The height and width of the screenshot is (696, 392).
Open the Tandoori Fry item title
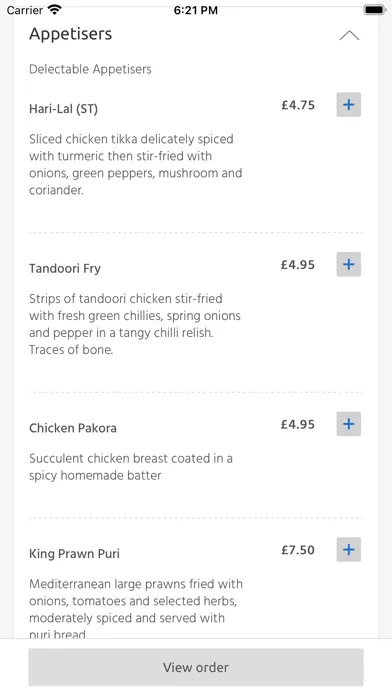click(65, 269)
